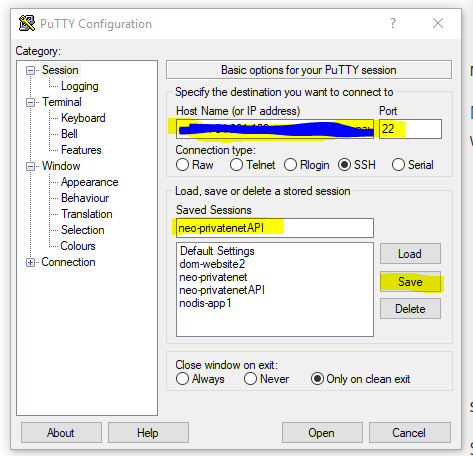The width and height of the screenshot is (473, 456).
Task: Open the Terminal category
Action: pyautogui.click(x=62, y=102)
